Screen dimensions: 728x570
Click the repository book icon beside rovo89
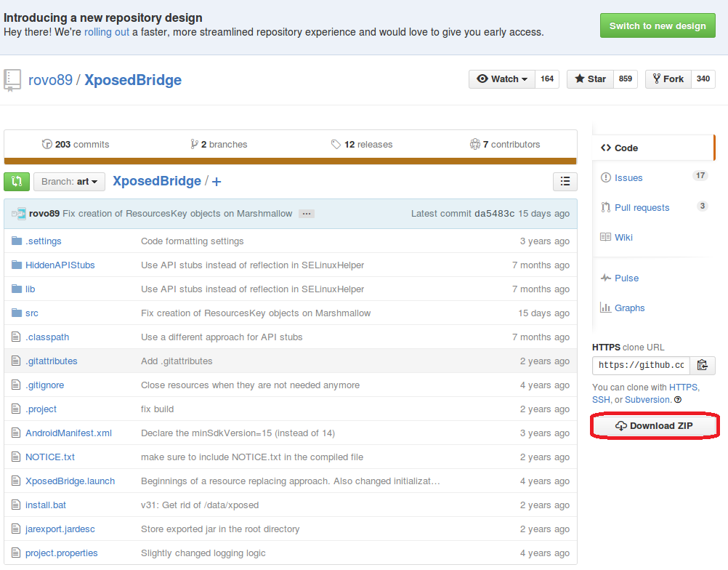12,80
